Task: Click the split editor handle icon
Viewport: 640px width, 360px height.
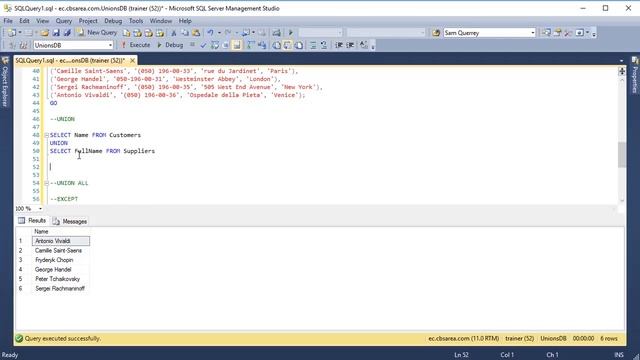Action: (622, 71)
